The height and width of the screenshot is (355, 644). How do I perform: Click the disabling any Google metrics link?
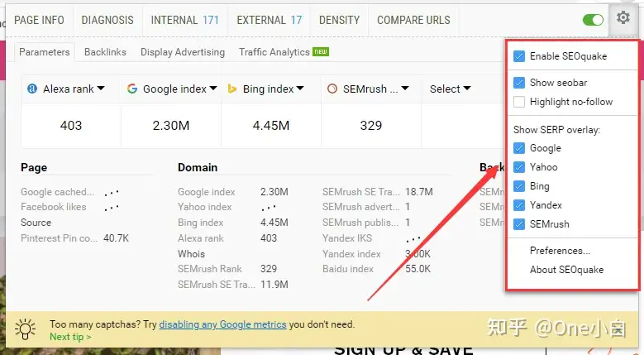(x=222, y=324)
